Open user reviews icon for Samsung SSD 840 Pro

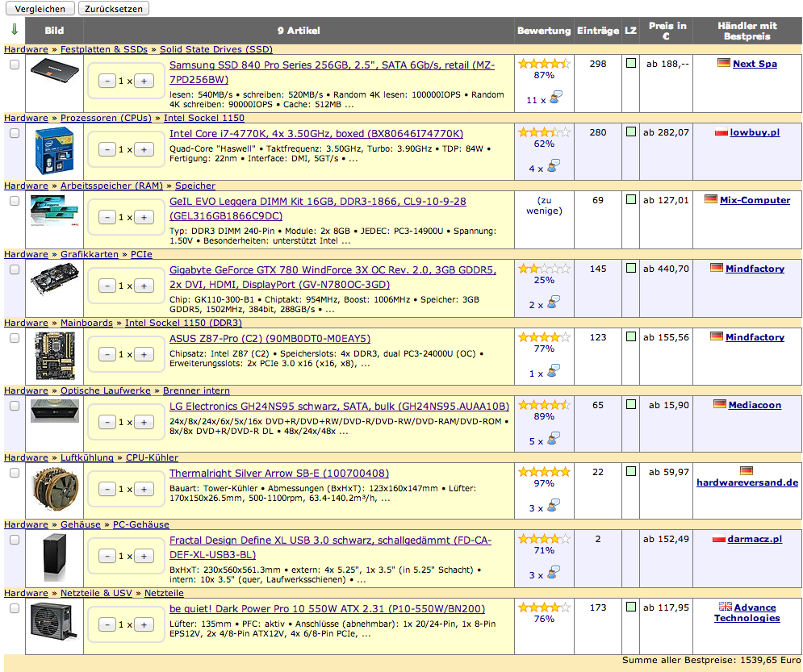click(x=556, y=98)
